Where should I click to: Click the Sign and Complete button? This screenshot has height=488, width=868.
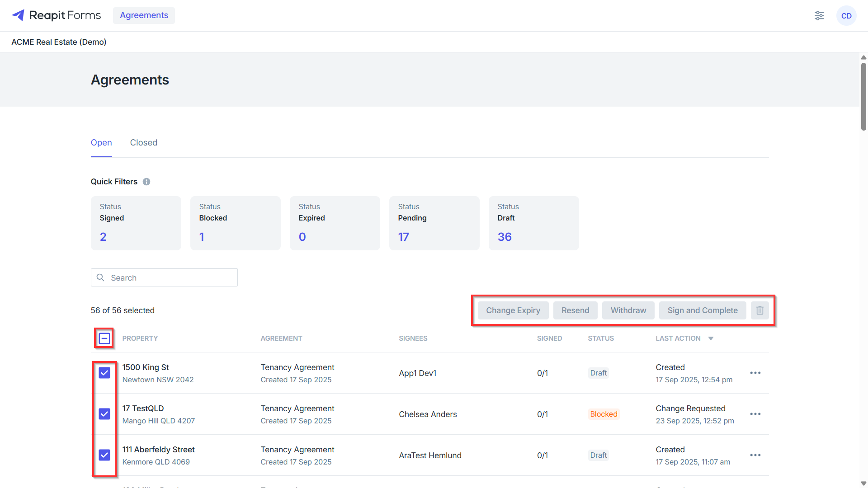tap(703, 310)
